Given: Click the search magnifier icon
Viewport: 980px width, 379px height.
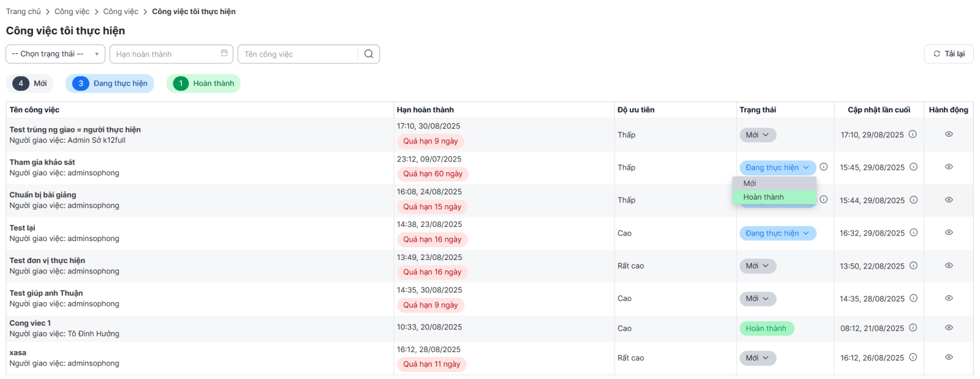Looking at the screenshot, I should tap(369, 54).
